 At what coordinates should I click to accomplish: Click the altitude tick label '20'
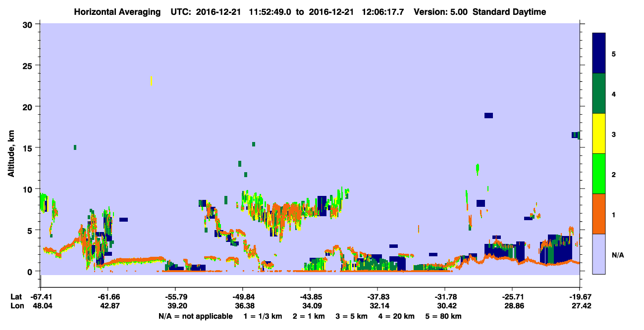(x=29, y=106)
